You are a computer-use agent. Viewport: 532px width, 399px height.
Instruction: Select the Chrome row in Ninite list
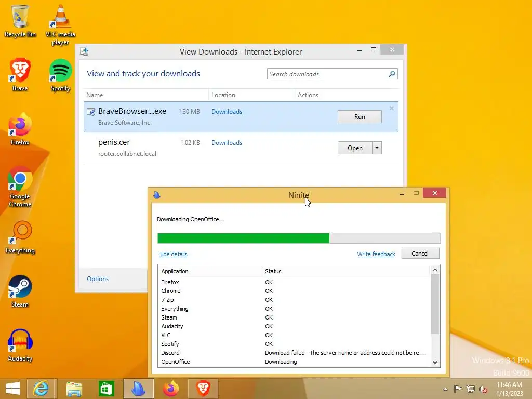pyautogui.click(x=295, y=291)
